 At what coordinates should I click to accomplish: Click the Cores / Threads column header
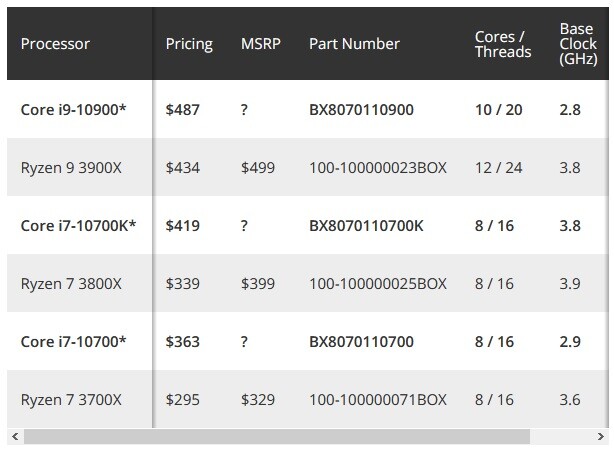point(502,44)
